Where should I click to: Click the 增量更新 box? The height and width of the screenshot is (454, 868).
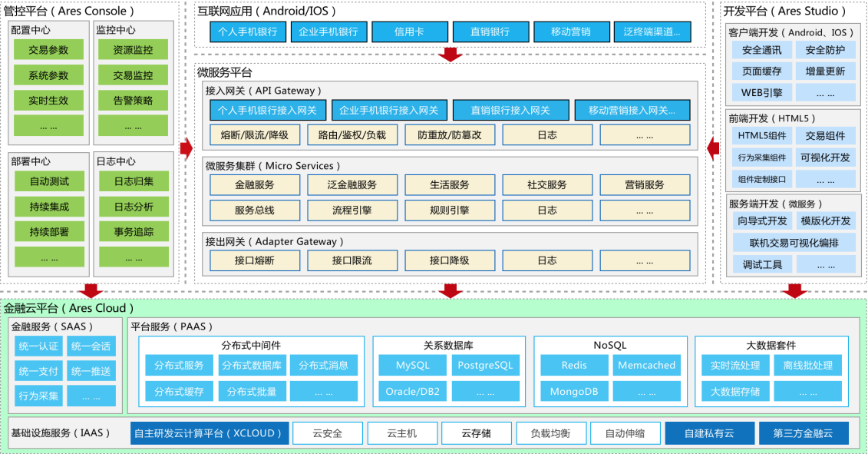[825, 71]
